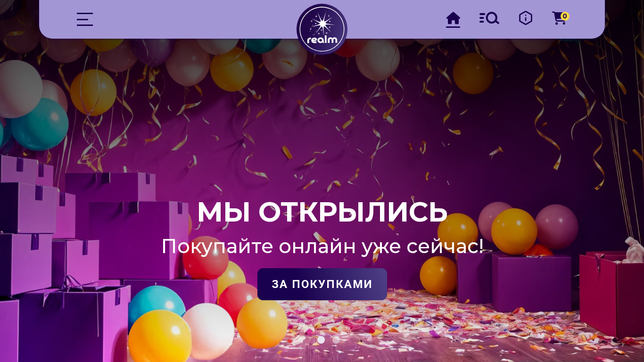Click the banner's teal balloon near left edge
The width and height of the screenshot is (644, 362).
coord(40,124)
